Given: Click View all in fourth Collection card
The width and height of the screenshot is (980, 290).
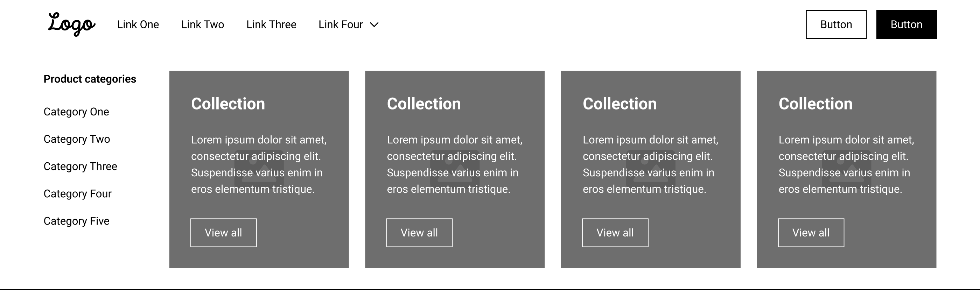Looking at the screenshot, I should click(811, 233).
